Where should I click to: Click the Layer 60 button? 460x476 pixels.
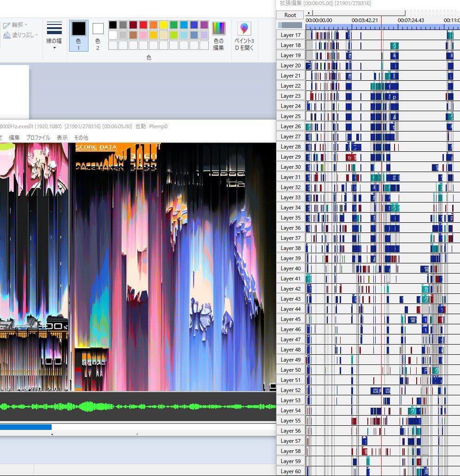point(290,471)
